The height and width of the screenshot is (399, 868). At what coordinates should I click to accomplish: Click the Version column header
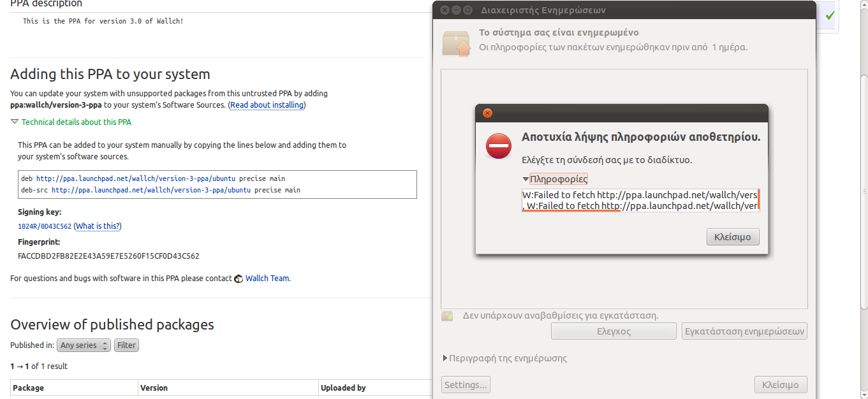[x=228, y=388]
